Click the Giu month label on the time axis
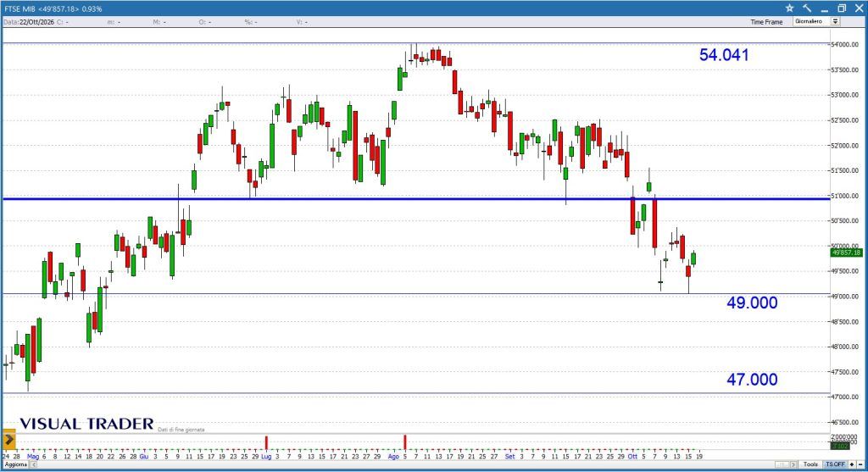Screen dimensions: 868x472 pos(144,457)
